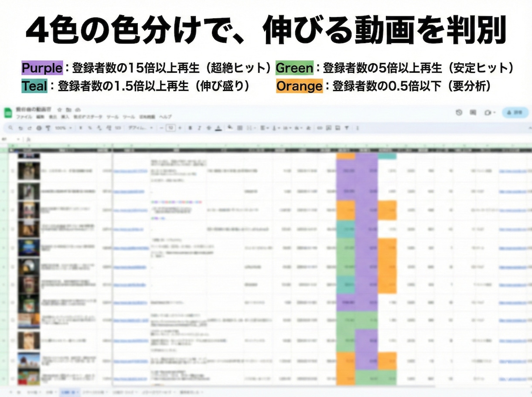Open the Google Sheets home logo
The width and height of the screenshot is (532, 397).
(x=8, y=113)
